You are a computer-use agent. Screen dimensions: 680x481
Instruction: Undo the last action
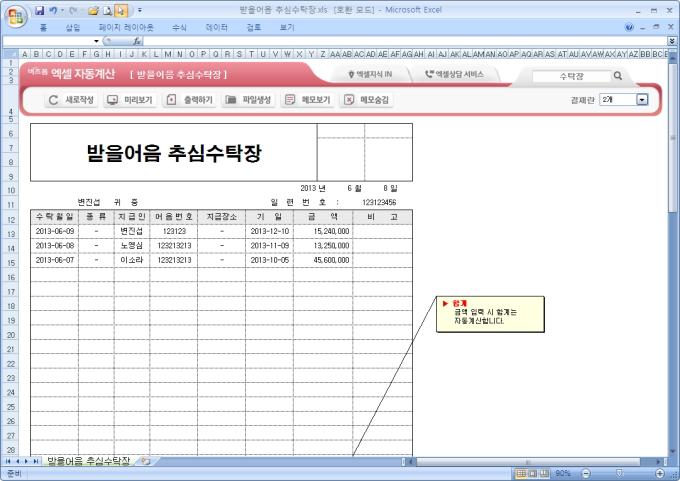(53, 10)
